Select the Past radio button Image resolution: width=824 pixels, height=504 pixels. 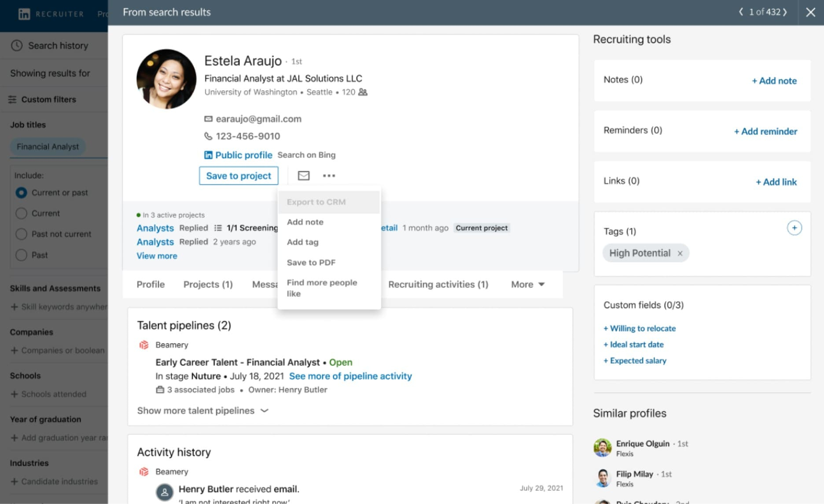click(x=21, y=255)
